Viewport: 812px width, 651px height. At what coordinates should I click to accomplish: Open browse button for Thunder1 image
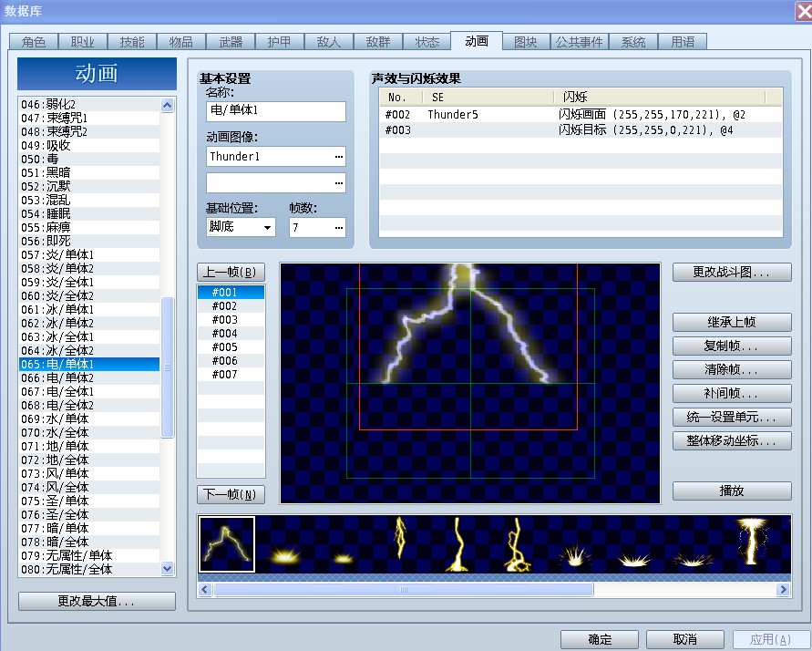(x=339, y=157)
